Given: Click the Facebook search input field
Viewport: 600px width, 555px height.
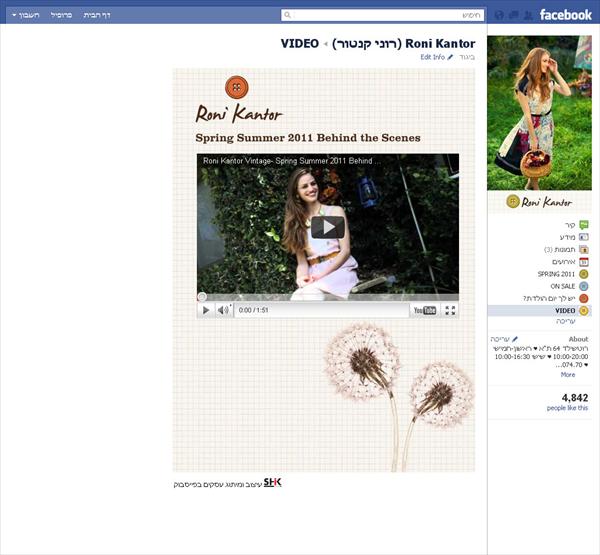Looking at the screenshot, I should coord(383,15).
